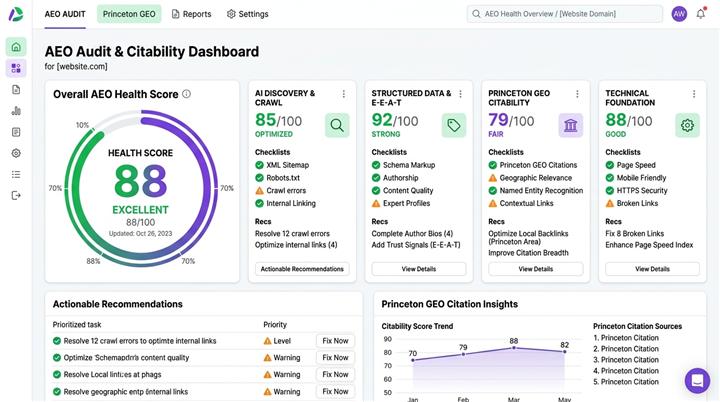Click 'Improve Citation Breadth' recommendation text
720x402 pixels.
(x=528, y=253)
